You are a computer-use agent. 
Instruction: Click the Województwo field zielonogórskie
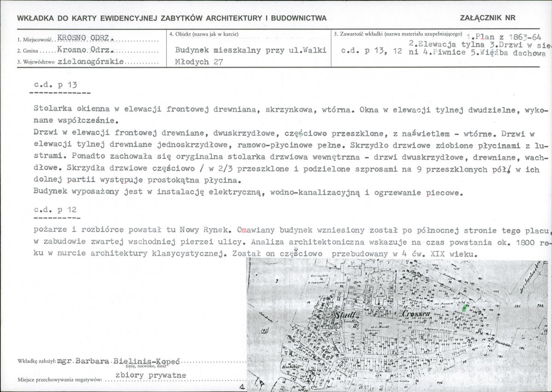[91, 62]
